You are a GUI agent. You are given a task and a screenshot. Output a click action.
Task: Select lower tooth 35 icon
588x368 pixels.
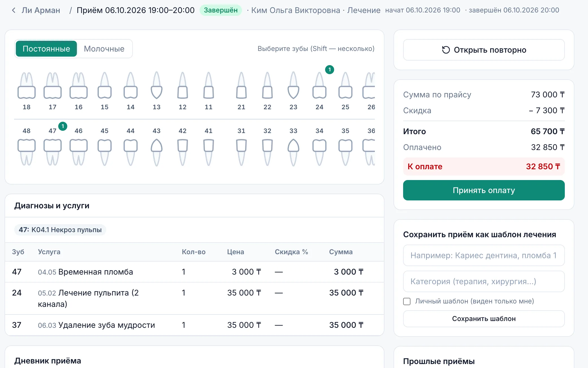[345, 152]
